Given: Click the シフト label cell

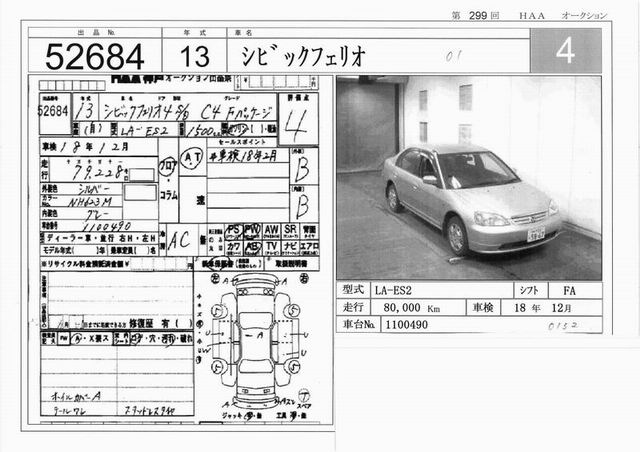Looking at the screenshot, I should pos(529,290).
